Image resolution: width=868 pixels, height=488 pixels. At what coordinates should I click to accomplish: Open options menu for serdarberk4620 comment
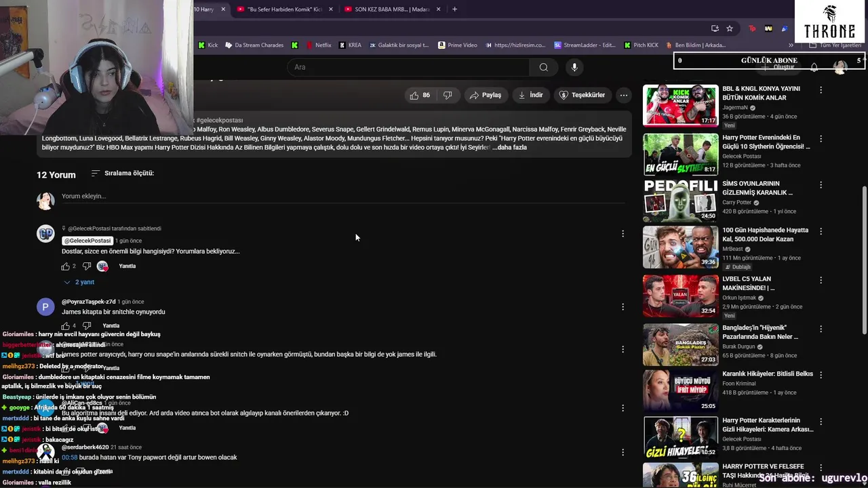623,452
